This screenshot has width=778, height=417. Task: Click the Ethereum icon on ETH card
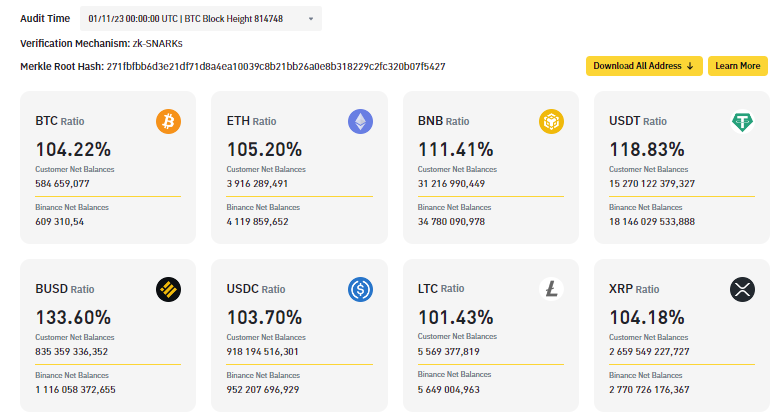click(360, 122)
